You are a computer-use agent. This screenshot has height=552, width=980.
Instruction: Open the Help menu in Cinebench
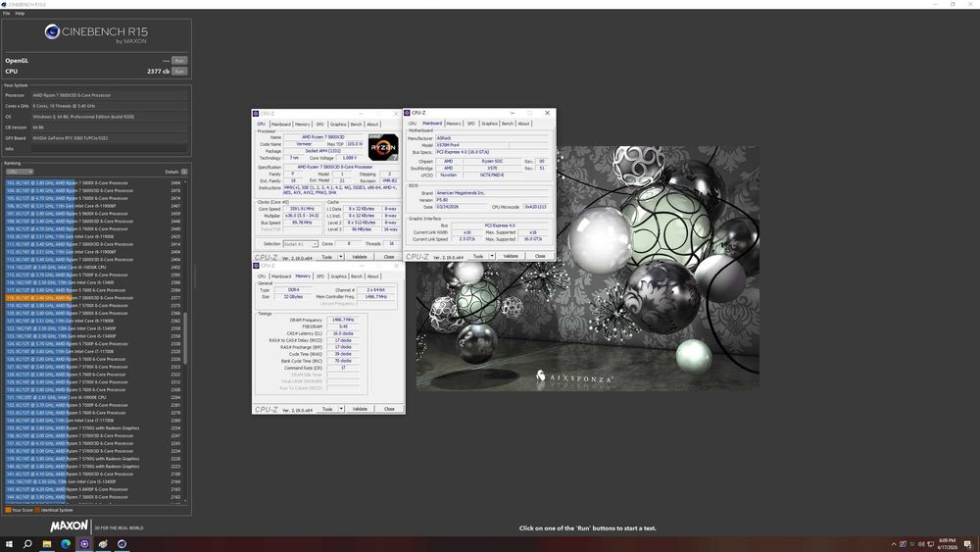pyautogui.click(x=20, y=13)
